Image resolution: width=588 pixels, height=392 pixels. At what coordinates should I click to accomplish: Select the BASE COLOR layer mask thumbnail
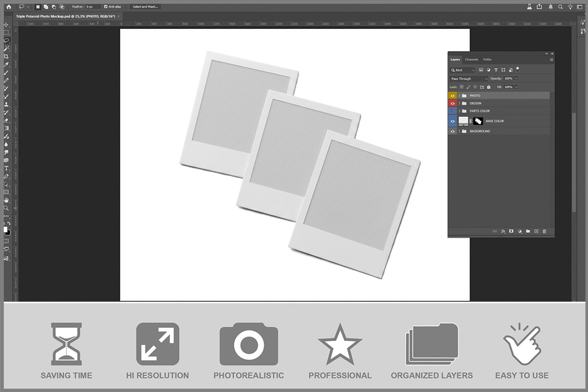tap(478, 121)
